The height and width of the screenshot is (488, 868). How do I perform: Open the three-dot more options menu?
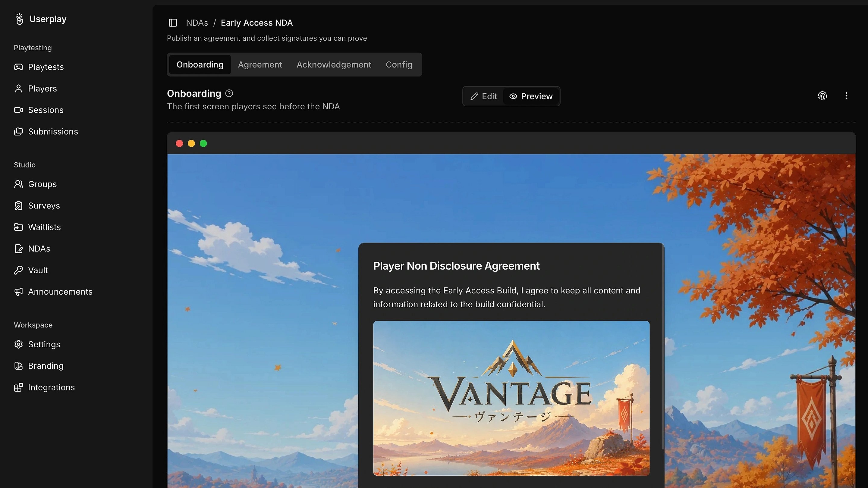point(846,96)
